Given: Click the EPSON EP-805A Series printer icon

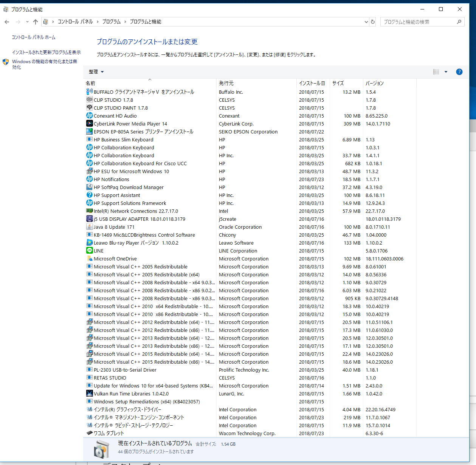Looking at the screenshot, I should pyautogui.click(x=90, y=132).
